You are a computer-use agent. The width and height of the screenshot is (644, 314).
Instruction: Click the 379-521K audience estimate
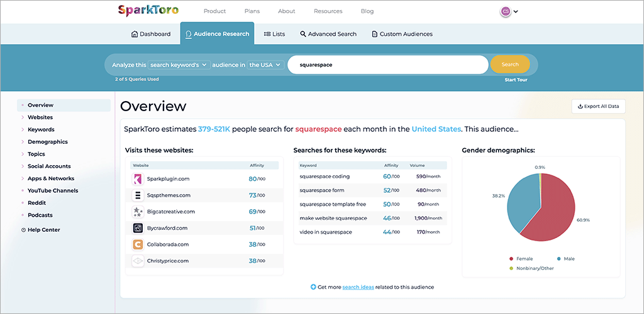point(214,129)
